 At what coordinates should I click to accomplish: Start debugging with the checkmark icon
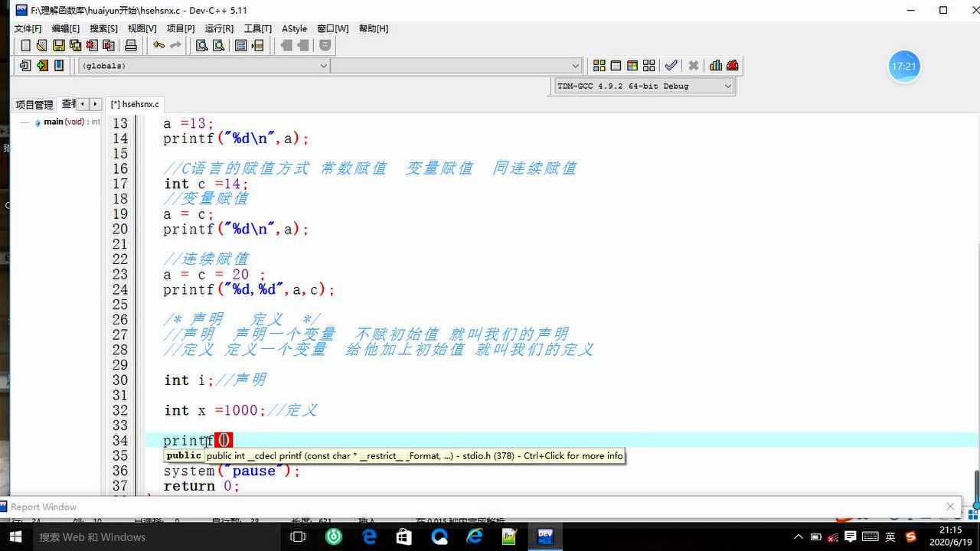tap(671, 66)
